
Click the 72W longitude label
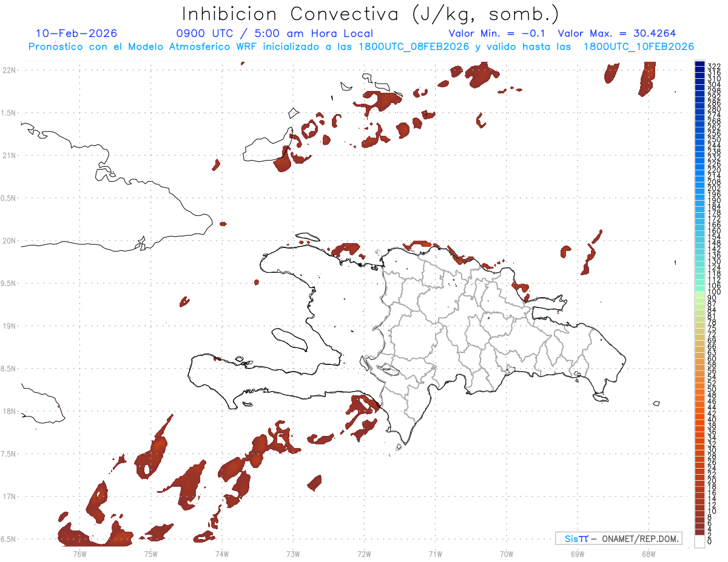(364, 554)
